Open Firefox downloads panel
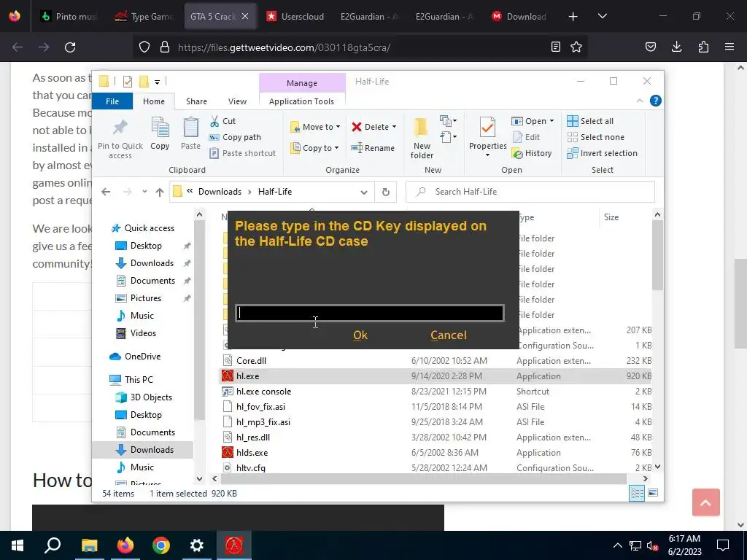 [x=676, y=47]
